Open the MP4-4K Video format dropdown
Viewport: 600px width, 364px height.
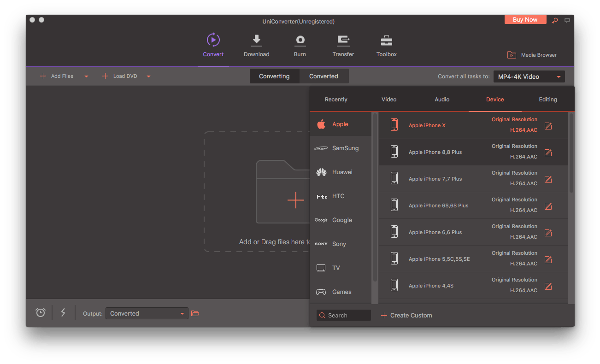(529, 76)
